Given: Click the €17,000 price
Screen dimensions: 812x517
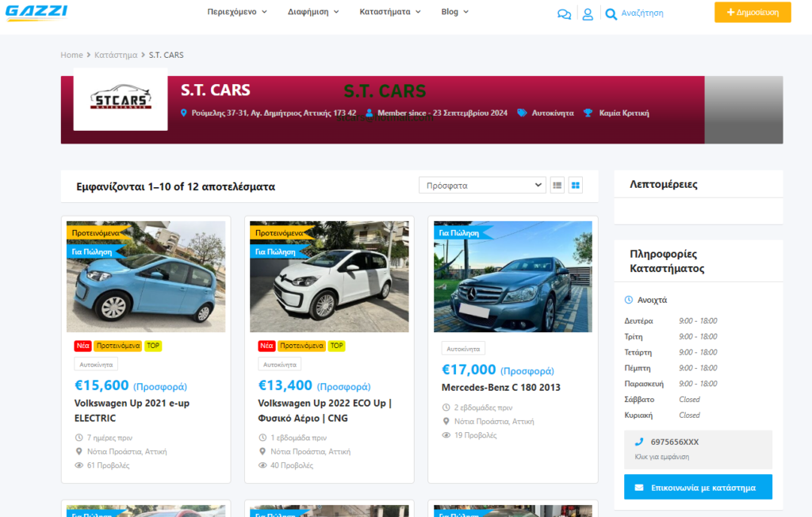Looking at the screenshot, I should click(x=469, y=370).
